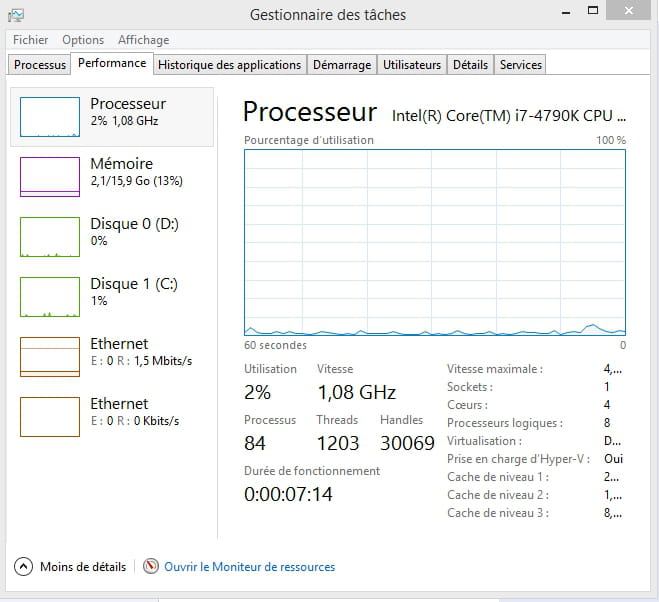Screen dimensions: 659x602
Task: Open the Détails tab
Action: tap(470, 65)
